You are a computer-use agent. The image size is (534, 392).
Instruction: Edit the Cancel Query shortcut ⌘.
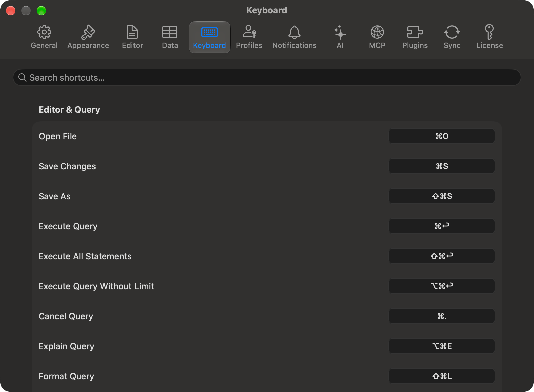click(x=442, y=316)
